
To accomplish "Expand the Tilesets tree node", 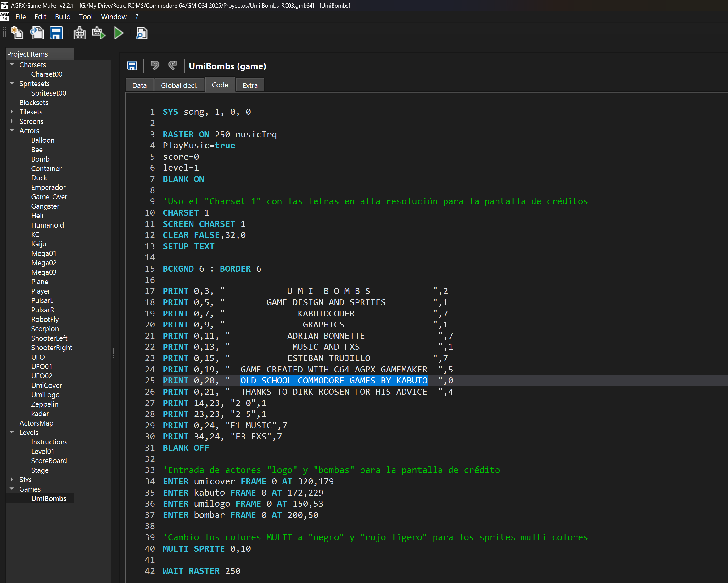I will [12, 112].
